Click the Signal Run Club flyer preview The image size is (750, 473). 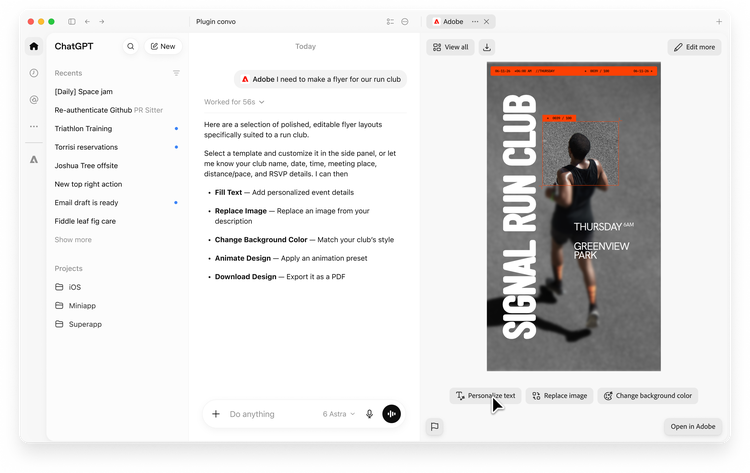pos(574,216)
